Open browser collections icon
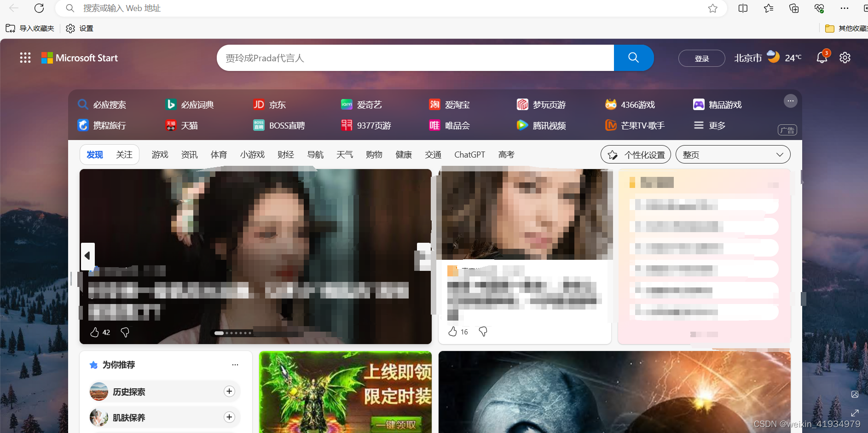 click(x=794, y=8)
